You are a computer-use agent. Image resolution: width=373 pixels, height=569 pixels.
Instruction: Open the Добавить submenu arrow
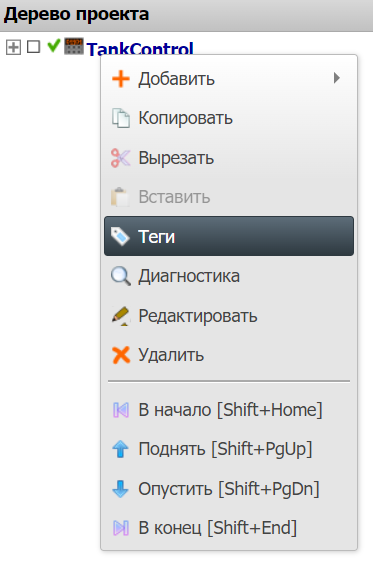(337, 78)
